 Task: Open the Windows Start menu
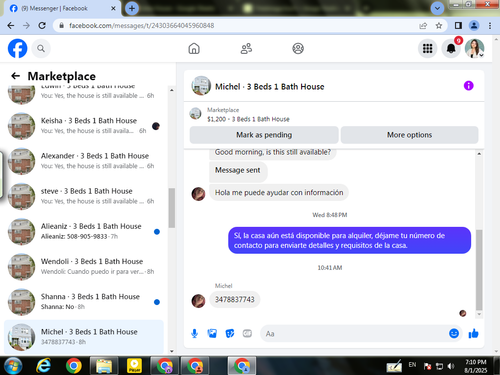pos(13,366)
